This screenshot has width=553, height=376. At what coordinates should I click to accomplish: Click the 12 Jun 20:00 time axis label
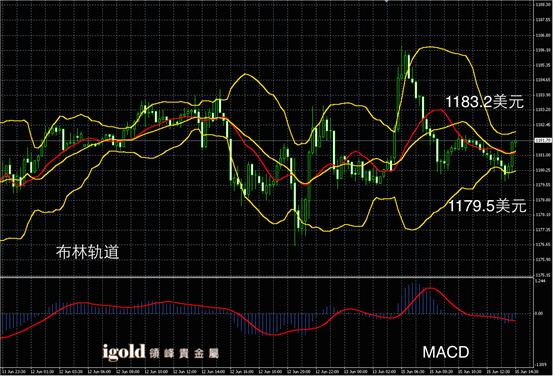click(299, 371)
